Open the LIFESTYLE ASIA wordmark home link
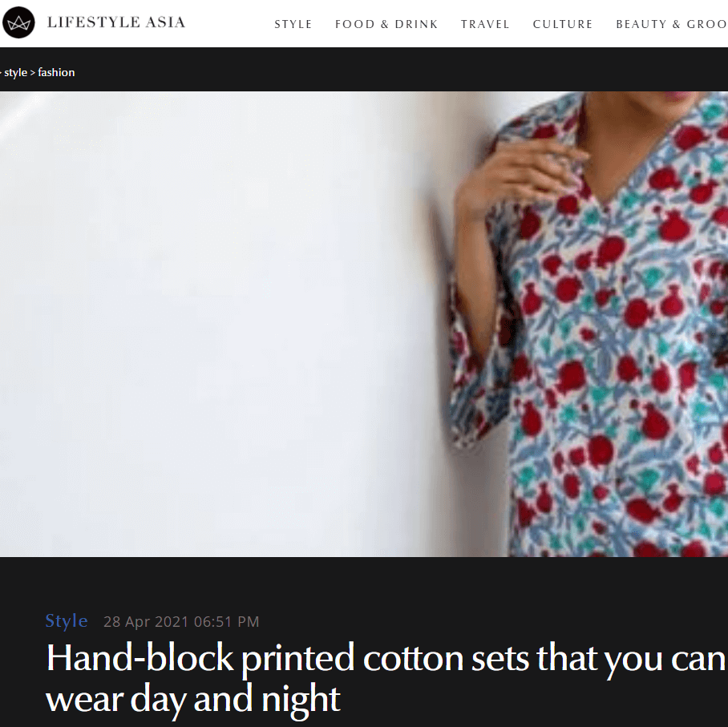Image resolution: width=728 pixels, height=727 pixels. coord(116,22)
